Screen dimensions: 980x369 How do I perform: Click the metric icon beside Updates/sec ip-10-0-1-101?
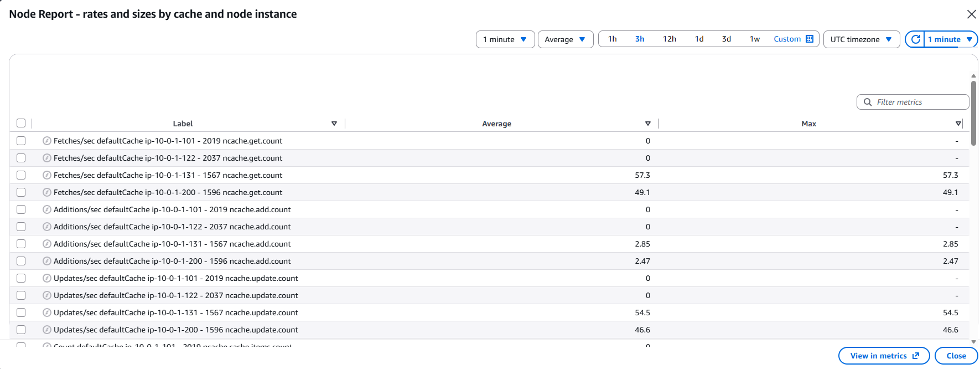(x=47, y=278)
